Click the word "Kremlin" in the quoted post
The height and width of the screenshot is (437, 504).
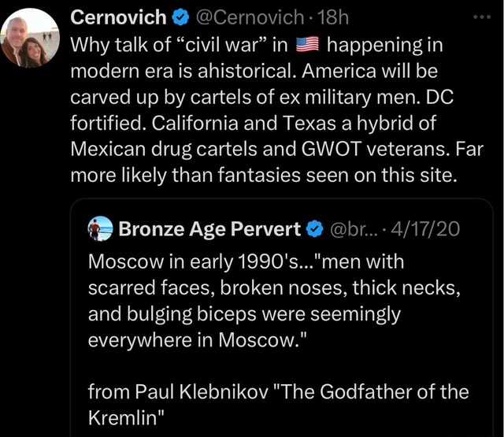[126, 418]
